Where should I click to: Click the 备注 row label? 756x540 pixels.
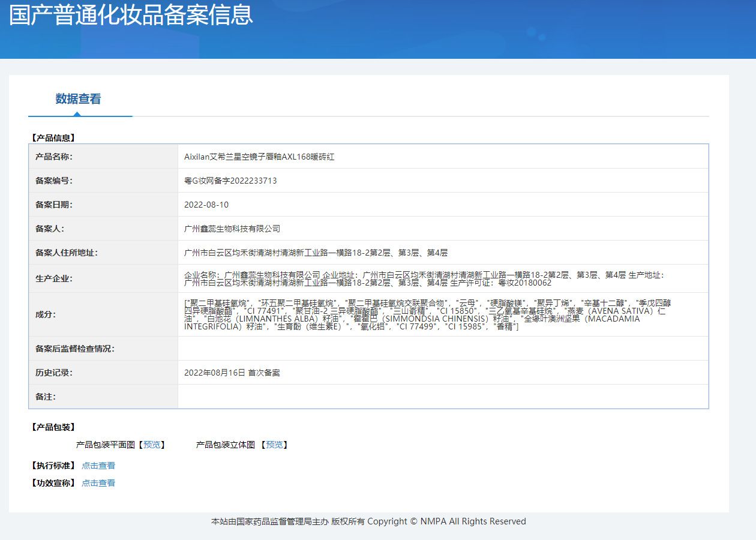coord(46,397)
